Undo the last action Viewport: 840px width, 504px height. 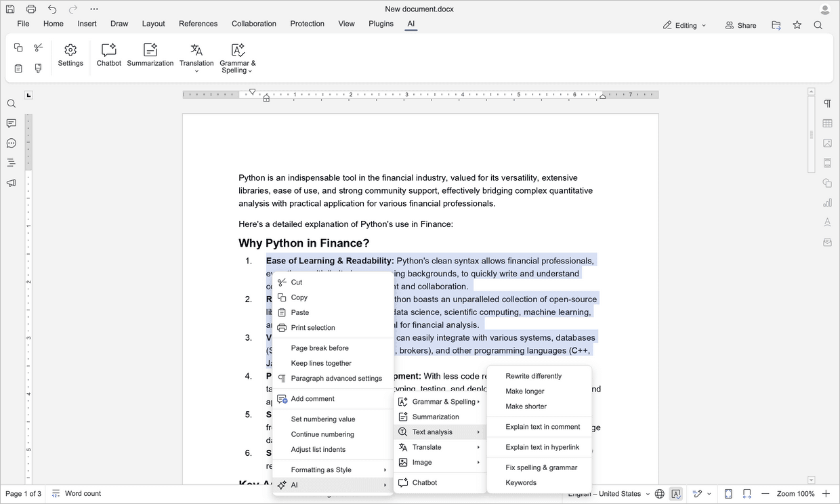(52, 9)
